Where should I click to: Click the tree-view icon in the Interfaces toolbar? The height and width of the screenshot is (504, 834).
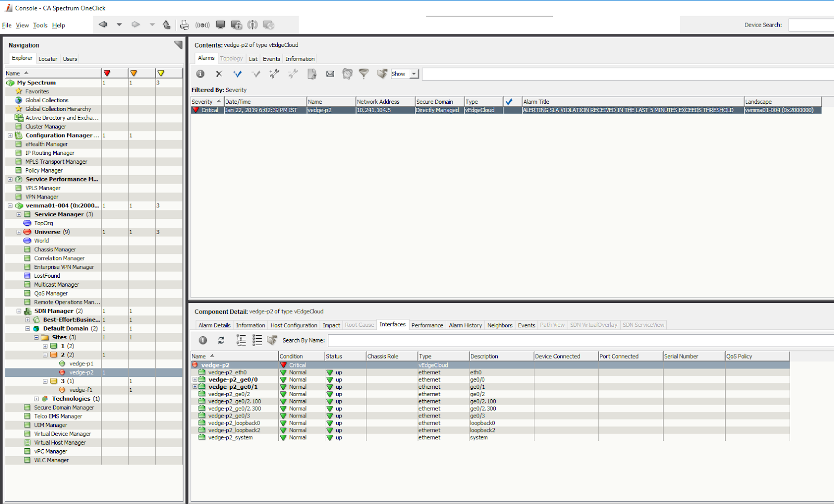pyautogui.click(x=241, y=340)
